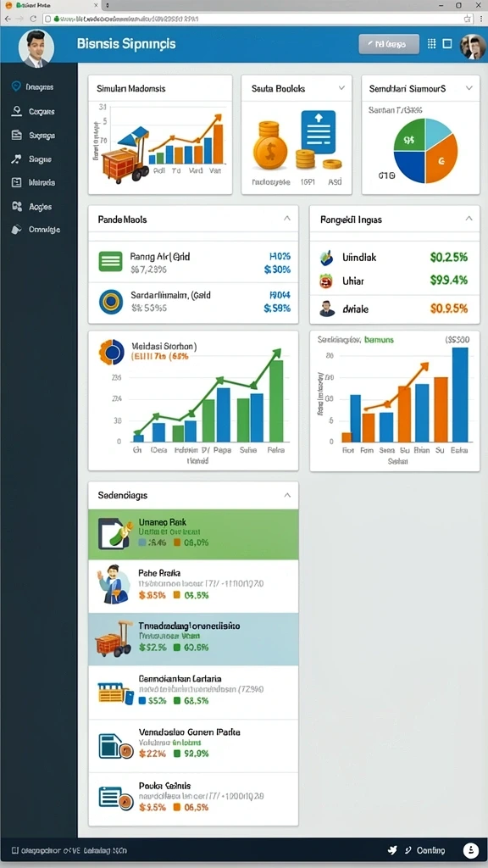Click the Conling link in footer
This screenshot has height=868, width=488.
(430, 850)
